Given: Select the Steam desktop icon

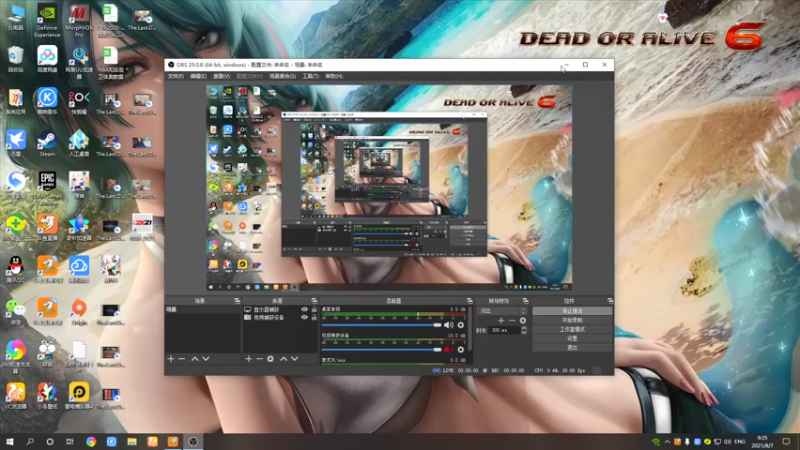Looking at the screenshot, I should click(x=47, y=144).
